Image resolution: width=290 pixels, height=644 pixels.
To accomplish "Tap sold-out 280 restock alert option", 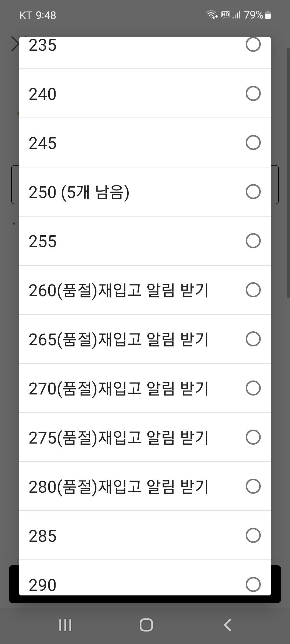I will point(253,486).
